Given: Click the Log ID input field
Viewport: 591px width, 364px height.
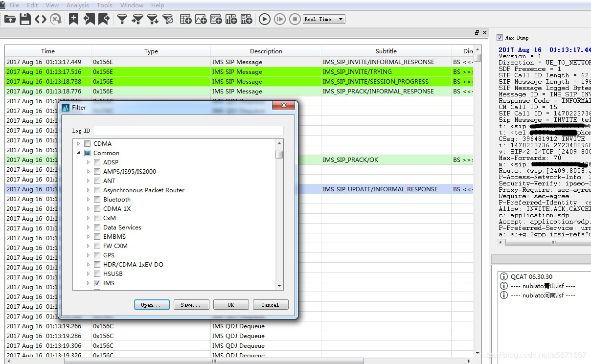Looking at the screenshot, I should [x=188, y=131].
